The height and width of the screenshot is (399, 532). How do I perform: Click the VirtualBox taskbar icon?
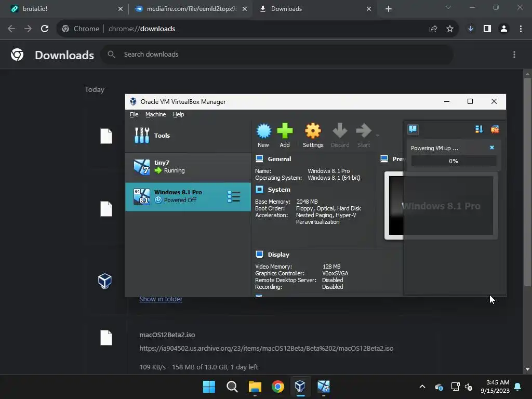300,387
